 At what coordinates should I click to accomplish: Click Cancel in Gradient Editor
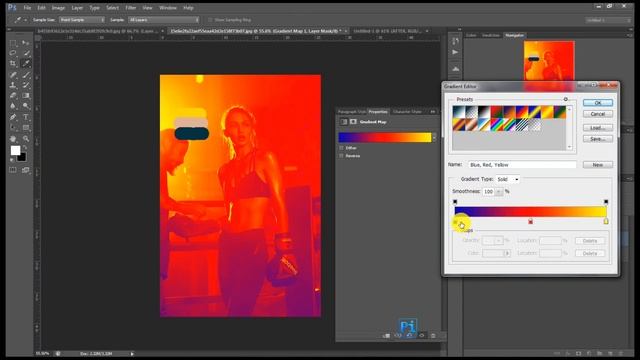[x=598, y=114]
